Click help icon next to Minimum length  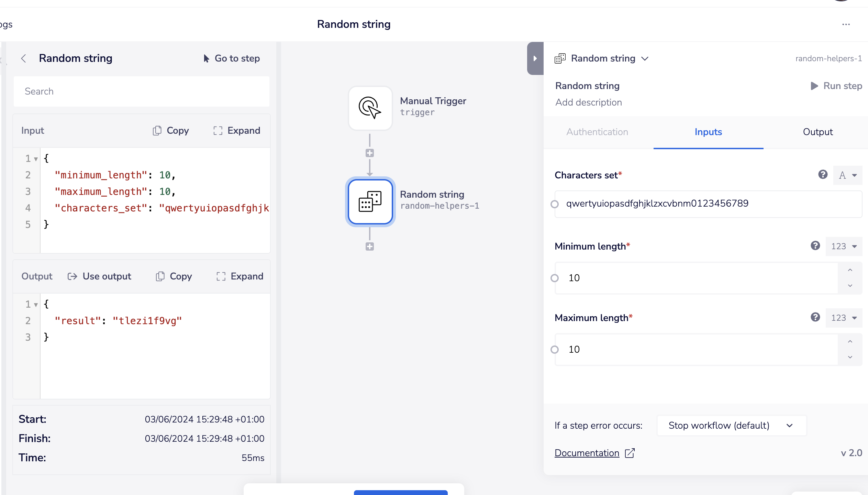(x=815, y=246)
